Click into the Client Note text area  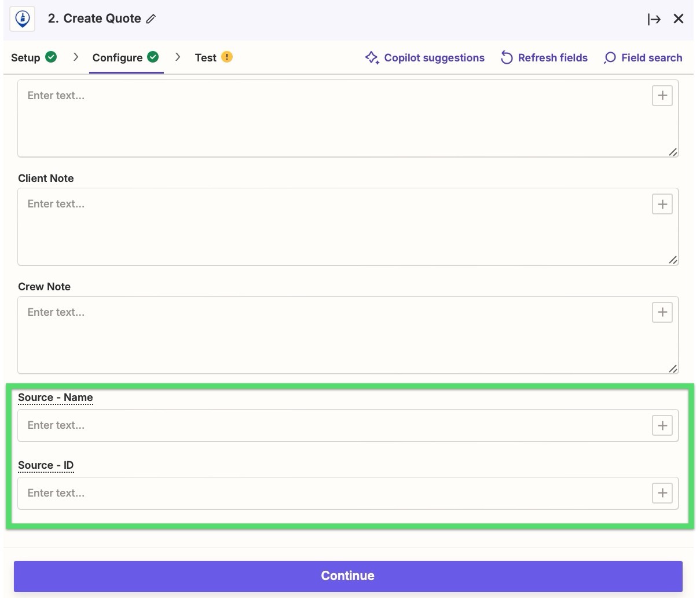[347, 227]
